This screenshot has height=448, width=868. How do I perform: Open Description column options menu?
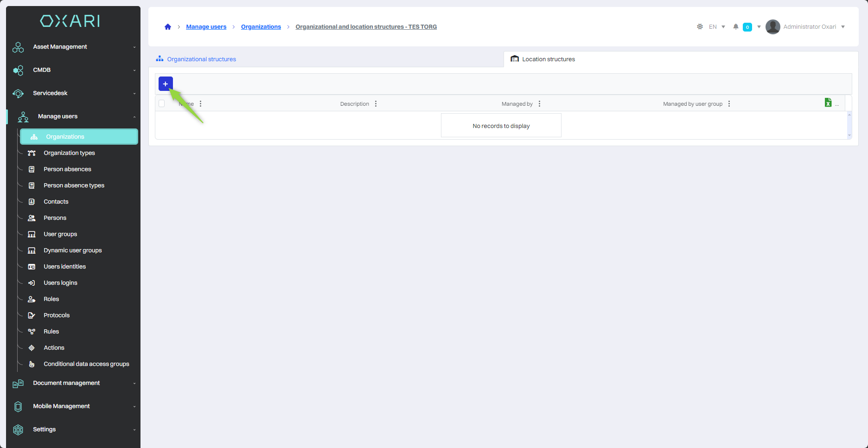pyautogui.click(x=376, y=104)
